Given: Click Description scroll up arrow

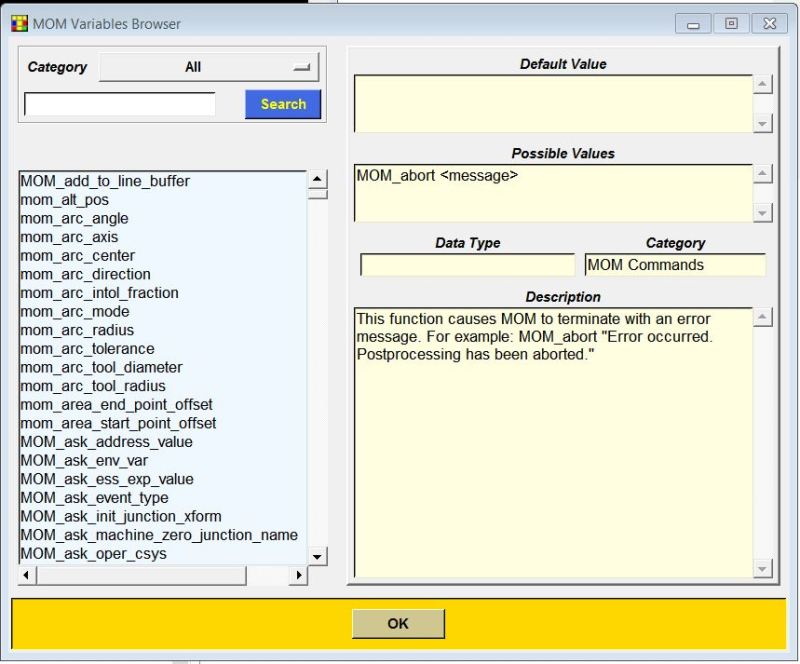Looking at the screenshot, I should 762,317.
